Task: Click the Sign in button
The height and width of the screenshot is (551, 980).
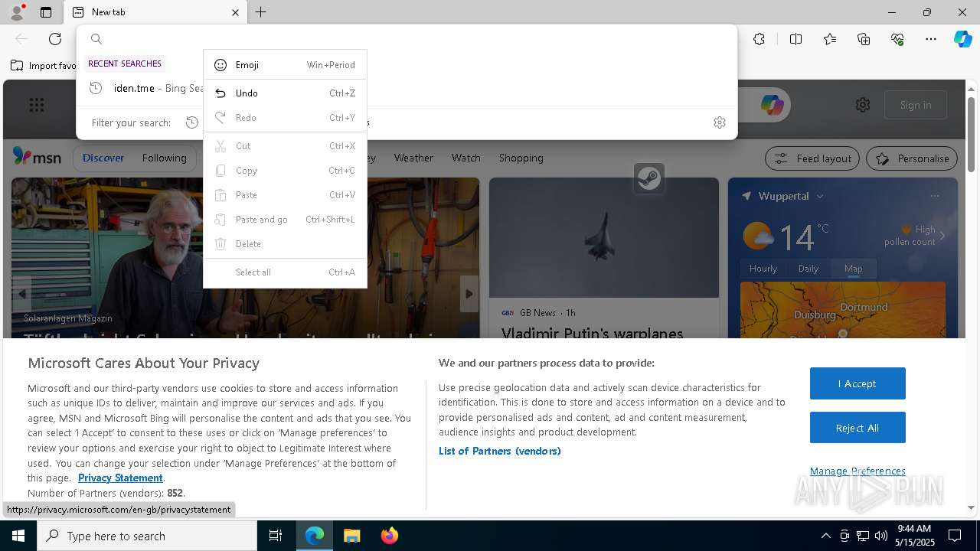Action: pyautogui.click(x=916, y=105)
